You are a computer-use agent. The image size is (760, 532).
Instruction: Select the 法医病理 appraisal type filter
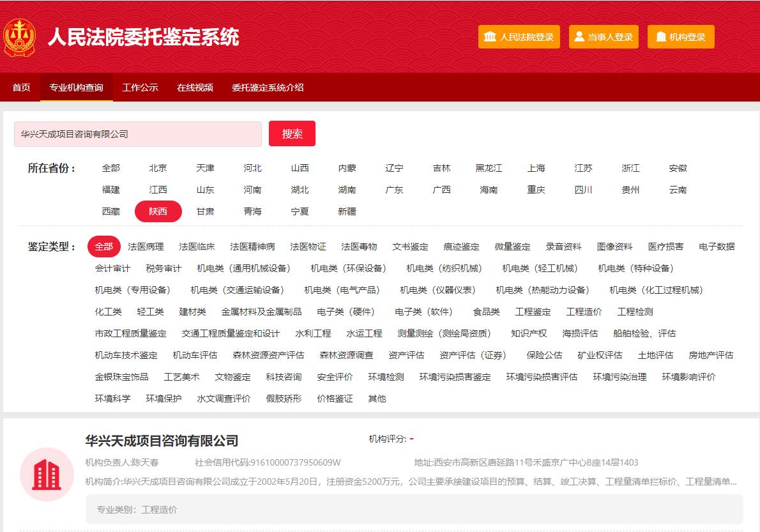pos(145,245)
